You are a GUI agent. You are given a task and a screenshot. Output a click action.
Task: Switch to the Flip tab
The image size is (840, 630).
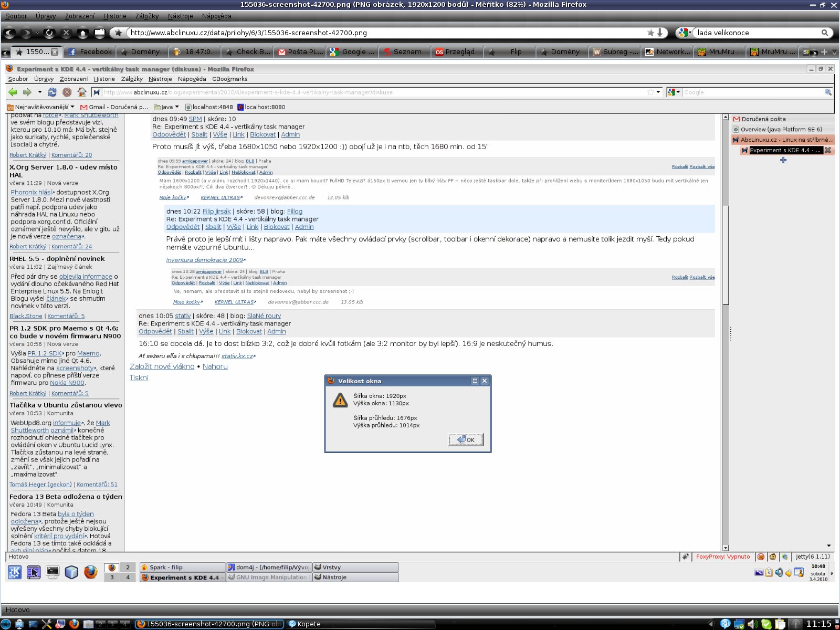point(510,51)
